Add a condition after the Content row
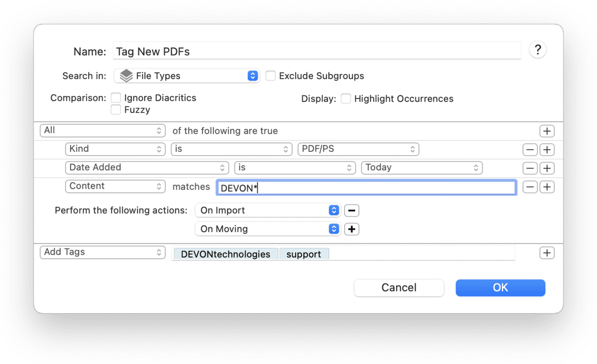This screenshot has width=597, height=364. pos(547,187)
